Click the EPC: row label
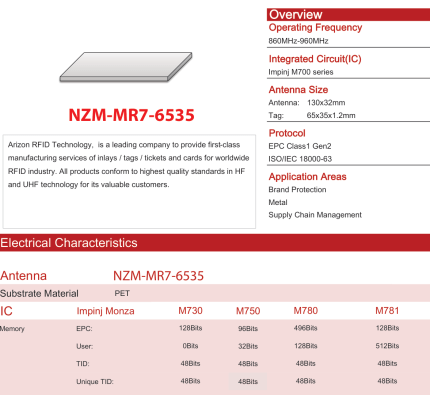The width and height of the screenshot is (430, 395). [x=84, y=329]
